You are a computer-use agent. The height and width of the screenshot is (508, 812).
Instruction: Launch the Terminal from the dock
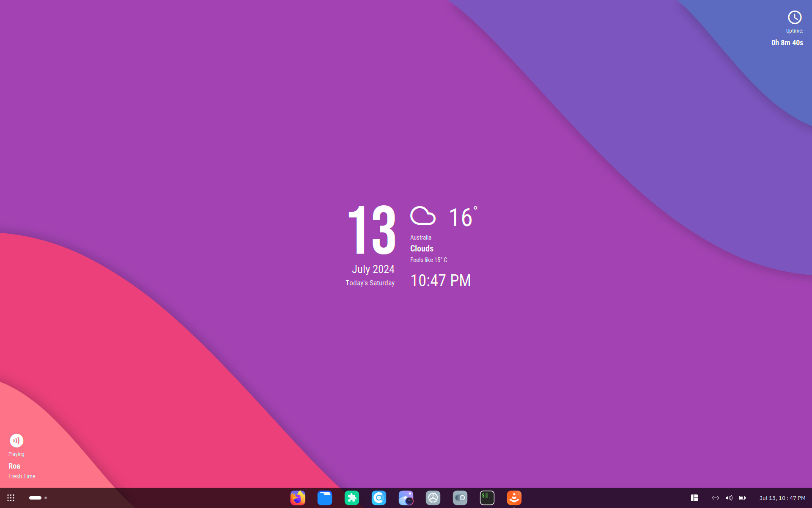(487, 498)
